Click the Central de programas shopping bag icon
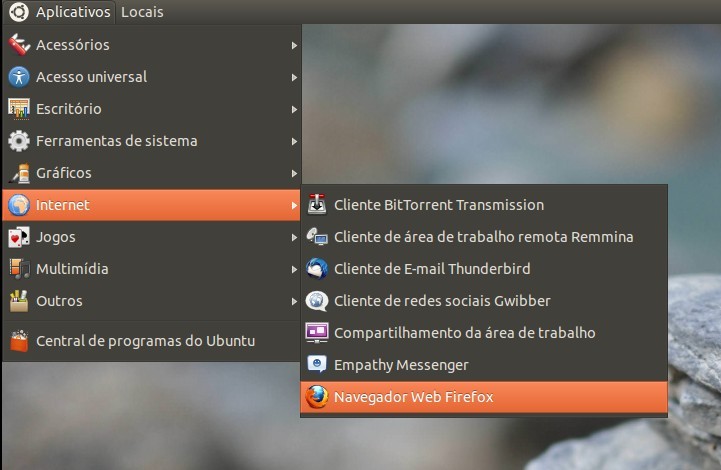Viewport: 721px width, 470px height. [19, 341]
